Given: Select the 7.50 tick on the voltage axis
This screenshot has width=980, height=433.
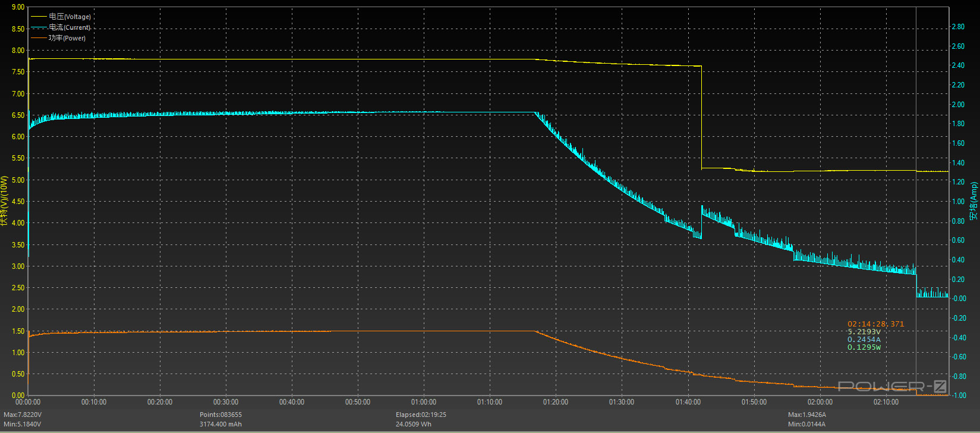Looking at the screenshot, I should (18, 72).
